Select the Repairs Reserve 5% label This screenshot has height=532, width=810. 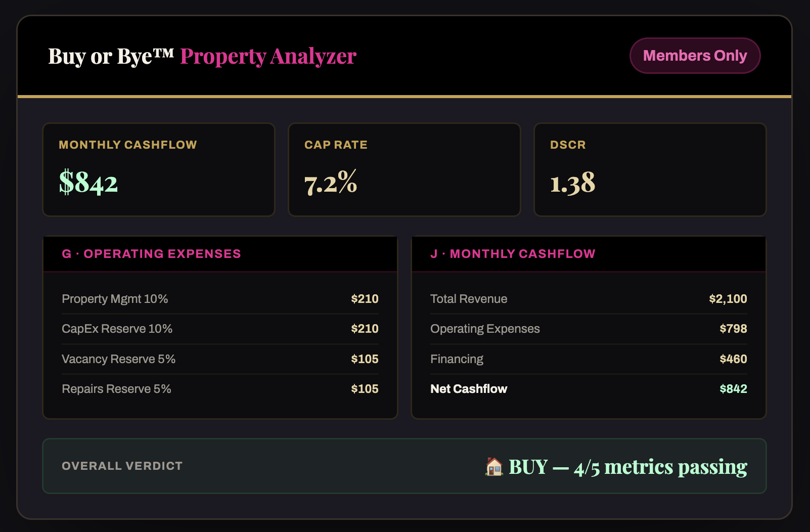(x=116, y=389)
